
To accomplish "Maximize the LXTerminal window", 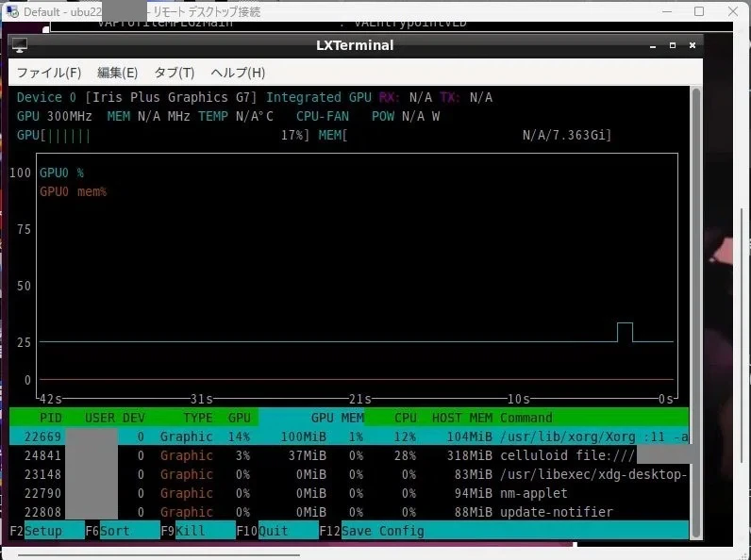I will tap(673, 45).
